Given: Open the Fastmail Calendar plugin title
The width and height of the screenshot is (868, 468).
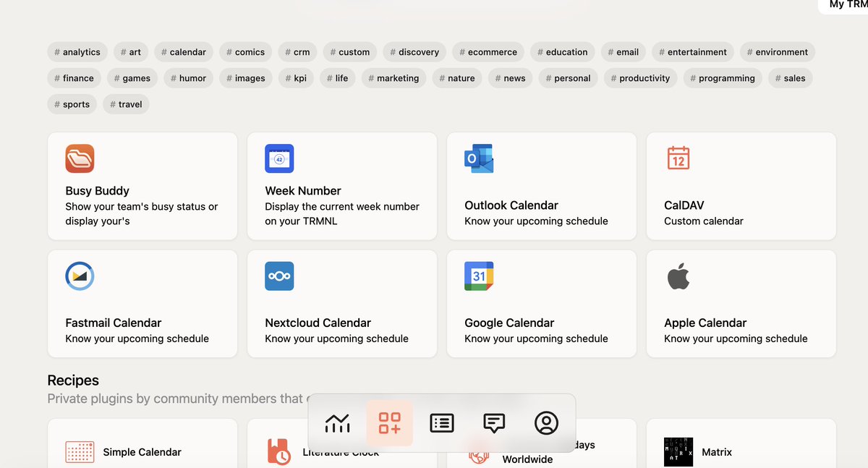Looking at the screenshot, I should (114, 323).
